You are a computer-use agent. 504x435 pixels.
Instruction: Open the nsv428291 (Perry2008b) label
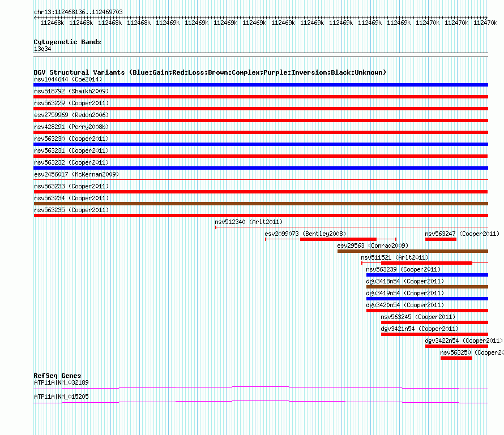pyautogui.click(x=71, y=127)
